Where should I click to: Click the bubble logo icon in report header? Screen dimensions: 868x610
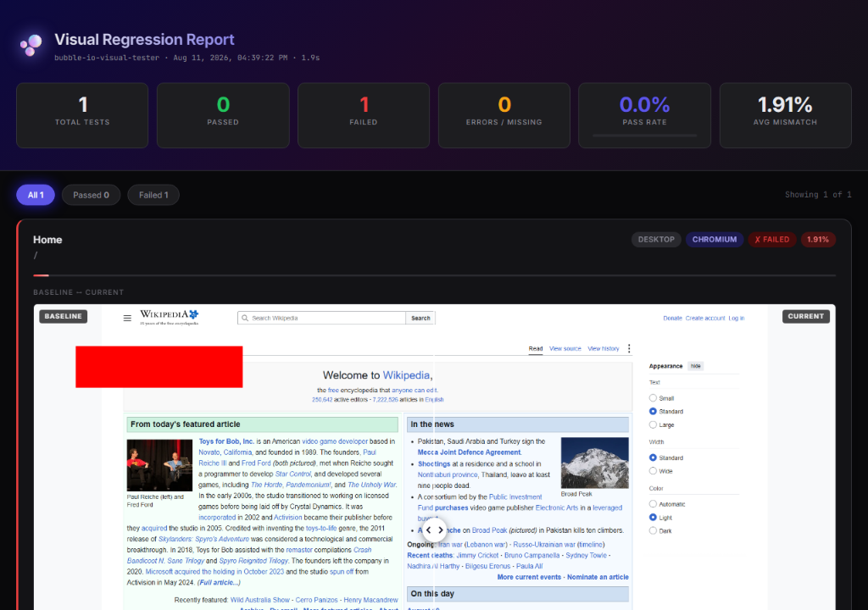(x=31, y=45)
